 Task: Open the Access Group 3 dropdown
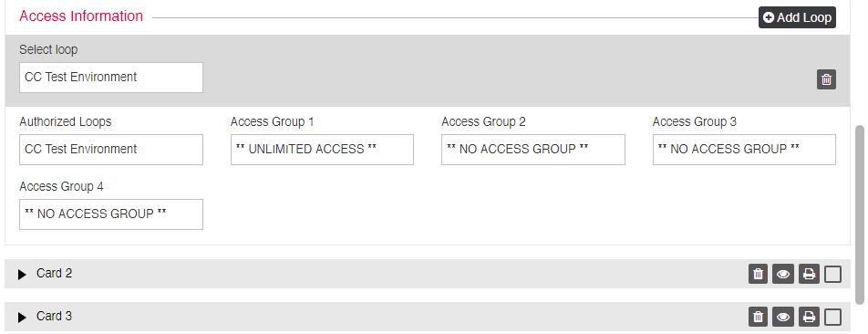click(744, 150)
